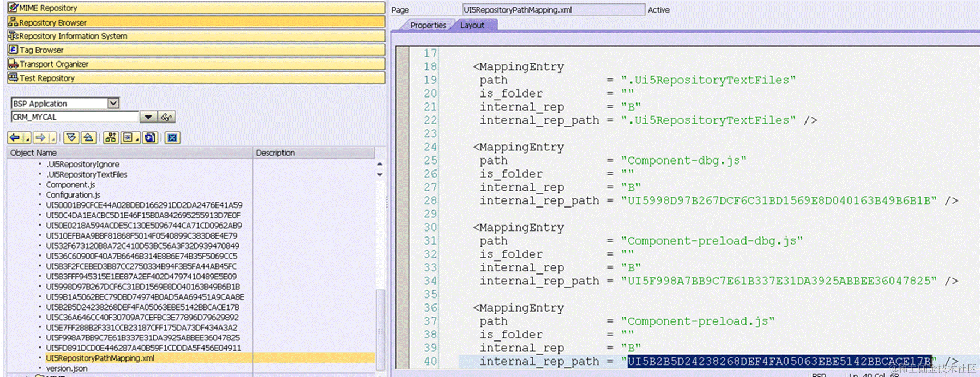Open Test Repository navigation bar
Viewport: 980px width, 377px height.
pyautogui.click(x=196, y=78)
